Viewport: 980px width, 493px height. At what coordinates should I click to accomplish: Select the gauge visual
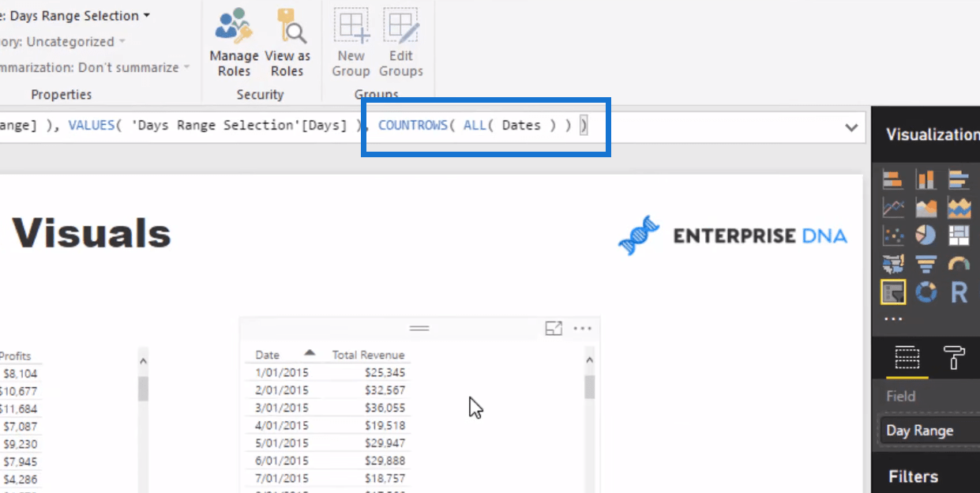point(959,264)
